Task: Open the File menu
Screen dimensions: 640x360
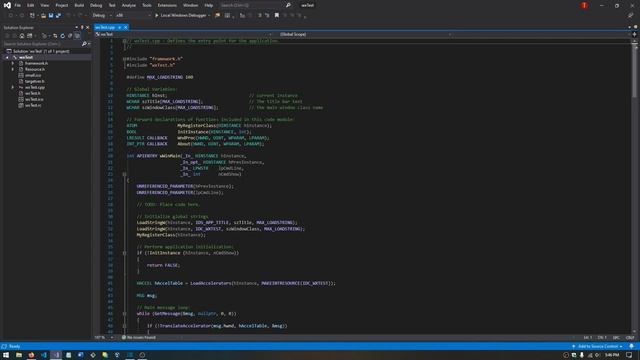Action: click(x=18, y=5)
